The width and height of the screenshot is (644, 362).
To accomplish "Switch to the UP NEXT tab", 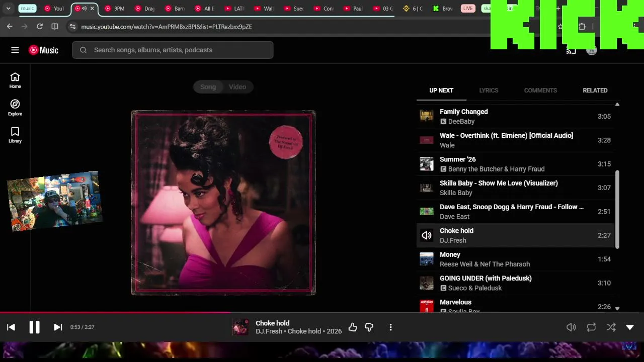I will [x=441, y=90].
